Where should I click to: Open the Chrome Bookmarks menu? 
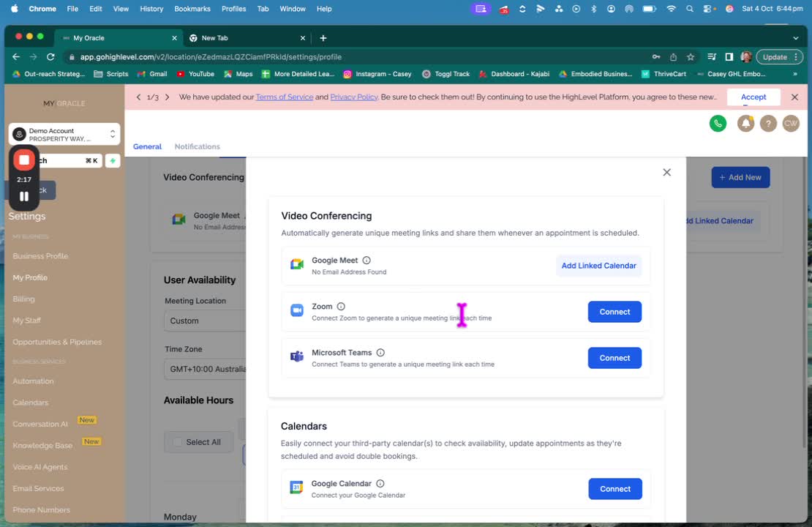192,9
